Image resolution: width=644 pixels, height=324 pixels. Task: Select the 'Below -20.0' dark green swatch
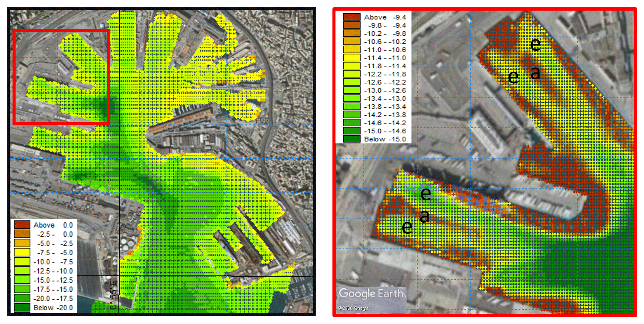(x=22, y=307)
